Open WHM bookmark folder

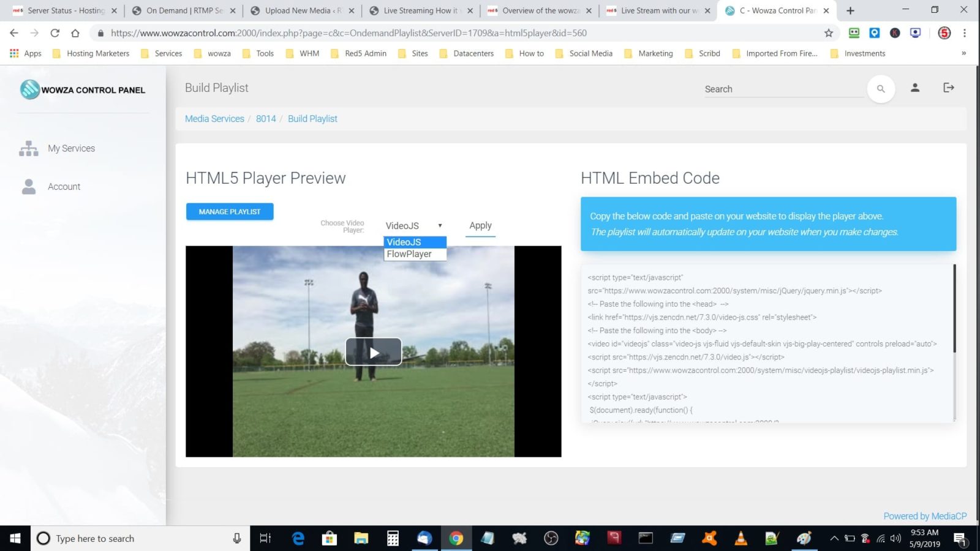click(x=303, y=53)
